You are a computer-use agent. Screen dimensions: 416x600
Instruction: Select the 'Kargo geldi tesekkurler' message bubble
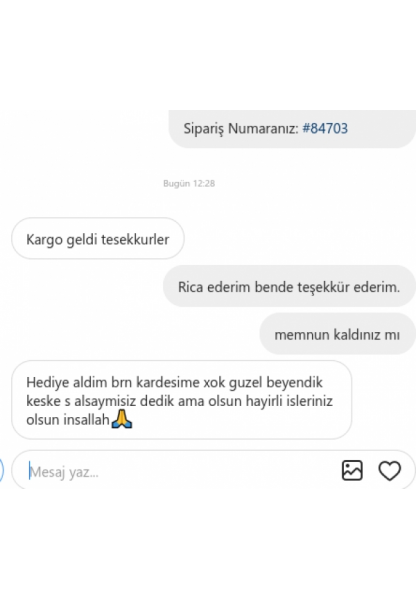[98, 239]
